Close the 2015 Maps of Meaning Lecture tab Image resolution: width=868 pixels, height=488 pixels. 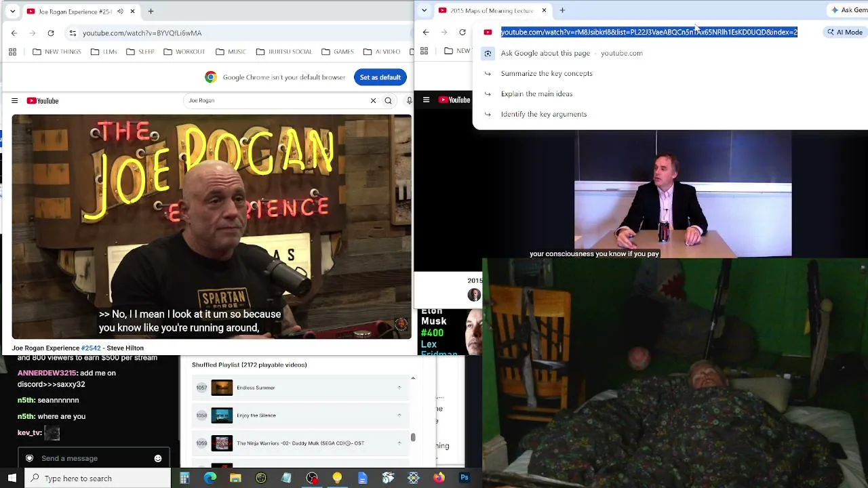(544, 11)
